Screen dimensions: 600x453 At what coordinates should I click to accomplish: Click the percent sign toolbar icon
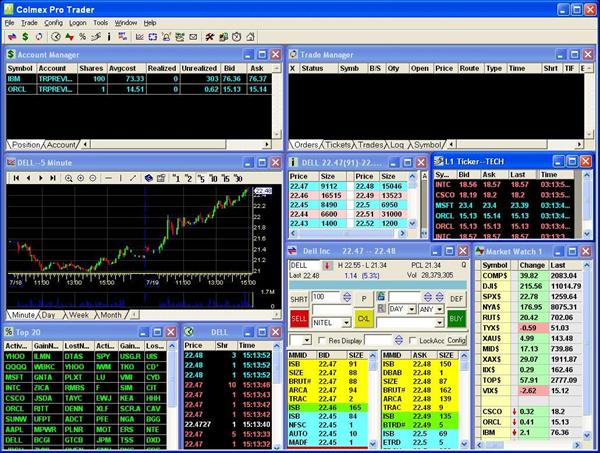[83, 37]
